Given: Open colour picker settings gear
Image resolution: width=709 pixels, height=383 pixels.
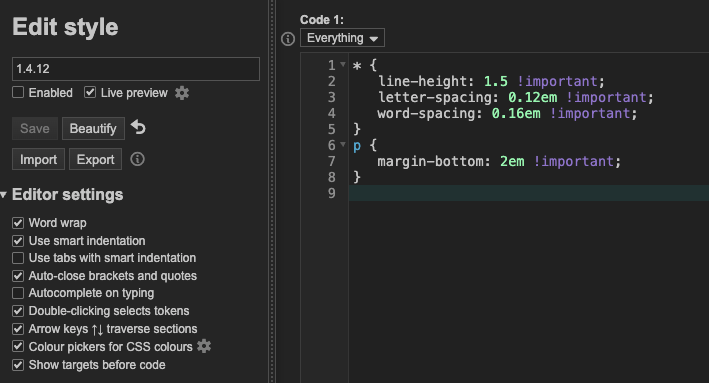Looking at the screenshot, I should (x=204, y=346).
